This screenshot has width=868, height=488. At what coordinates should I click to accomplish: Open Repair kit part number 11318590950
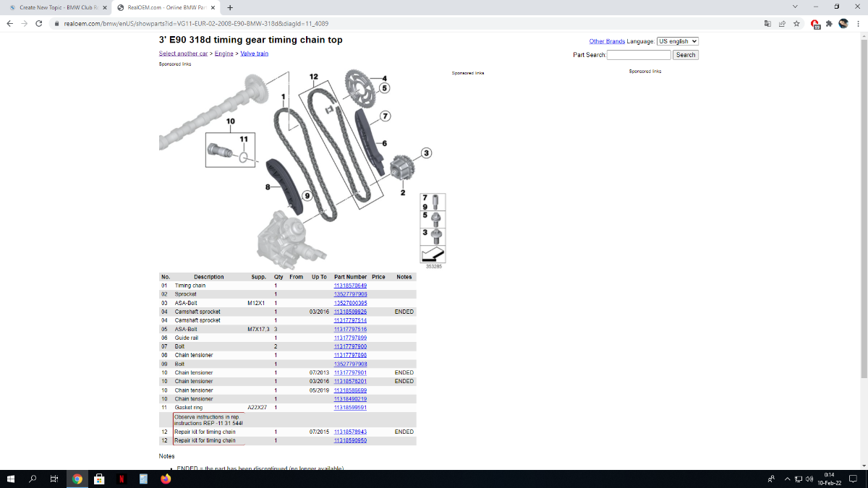coord(350,440)
